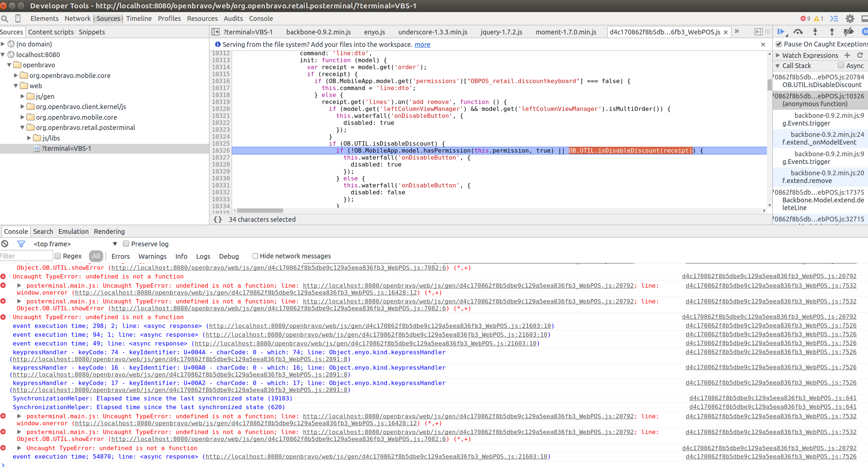This screenshot has height=467, width=868.
Task: Click the console filter funnel icon
Action: pos(21,244)
